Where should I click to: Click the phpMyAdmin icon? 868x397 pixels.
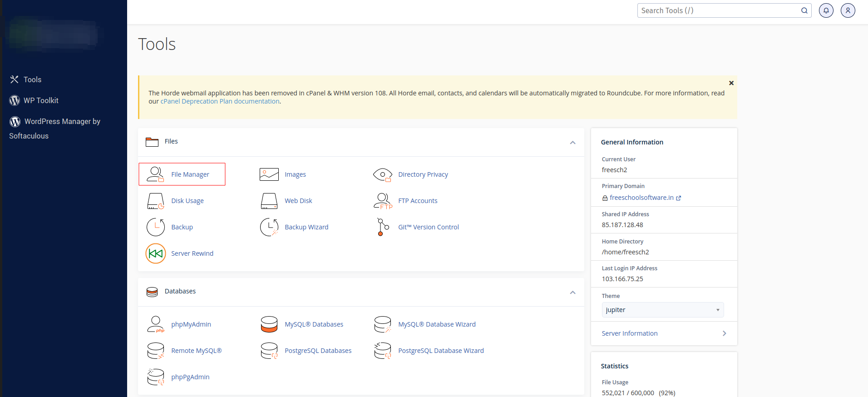tap(155, 324)
